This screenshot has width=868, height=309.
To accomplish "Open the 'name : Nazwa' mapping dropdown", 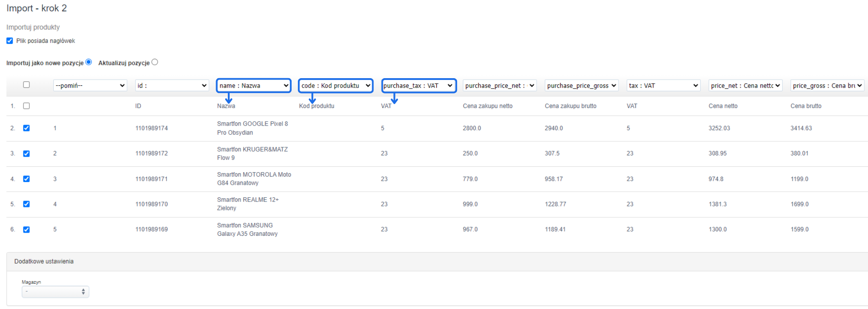I will click(x=254, y=85).
